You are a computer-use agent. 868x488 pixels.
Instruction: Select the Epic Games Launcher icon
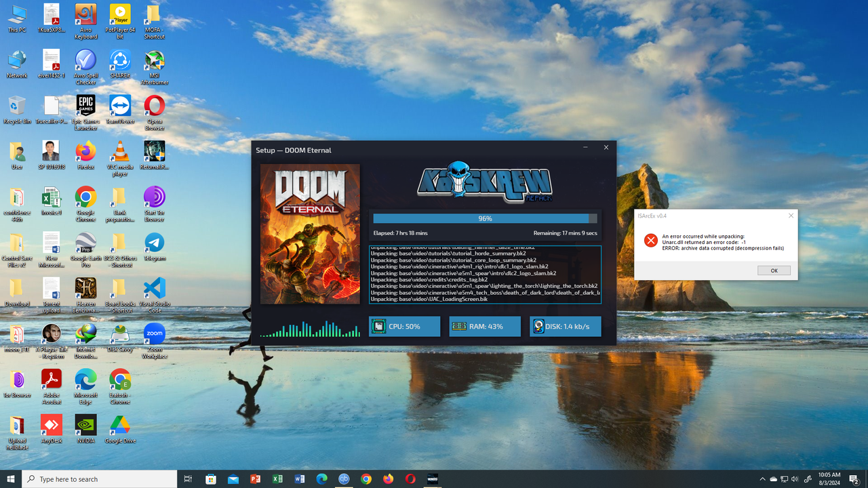tap(85, 113)
